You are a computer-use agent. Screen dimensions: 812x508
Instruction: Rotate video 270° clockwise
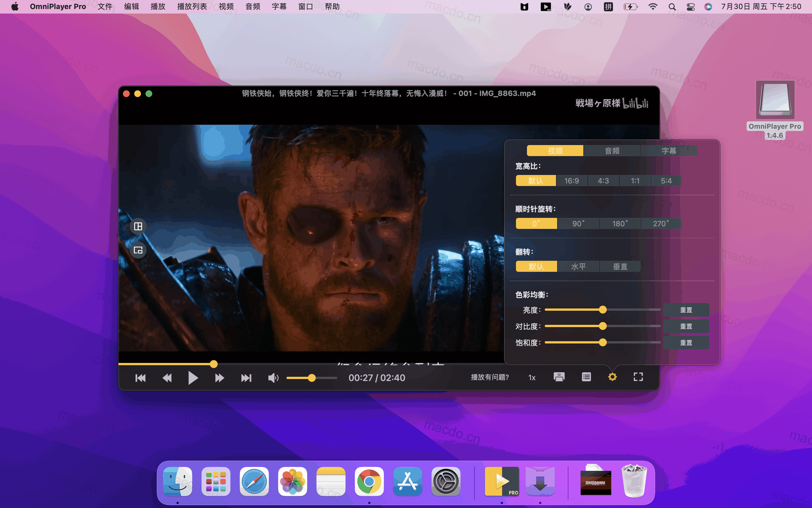click(661, 224)
